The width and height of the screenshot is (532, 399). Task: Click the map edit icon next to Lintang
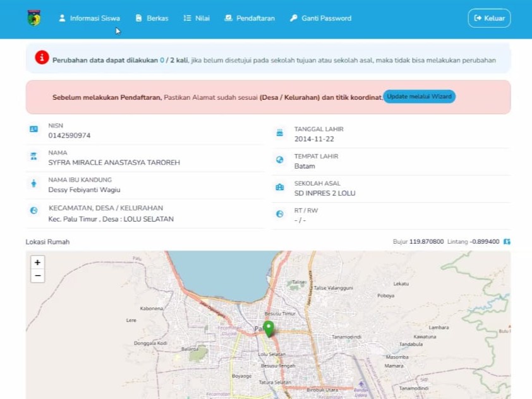[x=507, y=242]
